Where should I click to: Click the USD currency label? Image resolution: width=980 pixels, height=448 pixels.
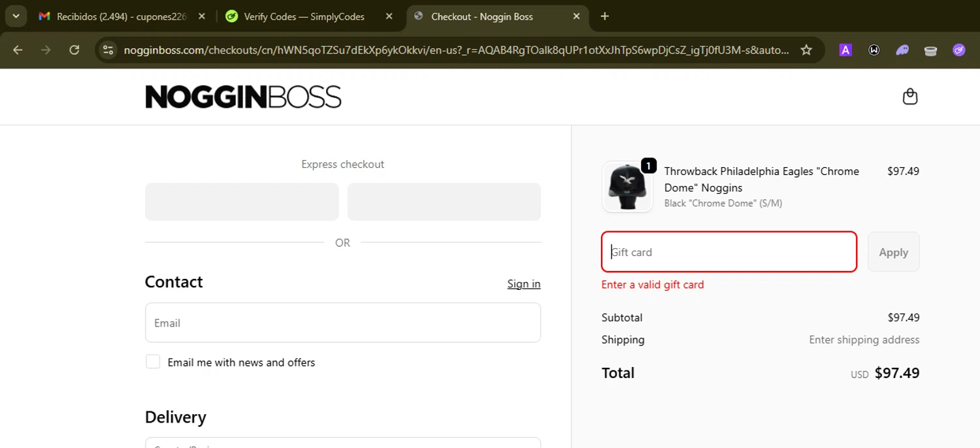860,375
